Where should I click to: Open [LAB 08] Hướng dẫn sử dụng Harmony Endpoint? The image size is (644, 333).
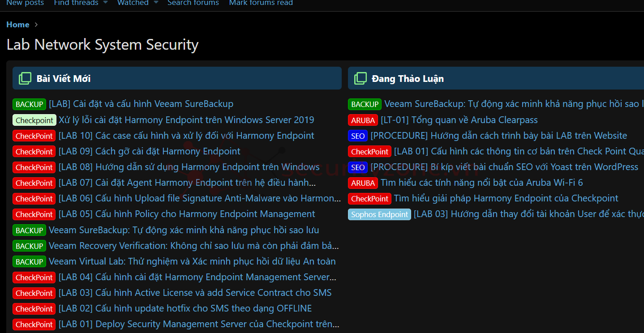pyautogui.click(x=189, y=167)
